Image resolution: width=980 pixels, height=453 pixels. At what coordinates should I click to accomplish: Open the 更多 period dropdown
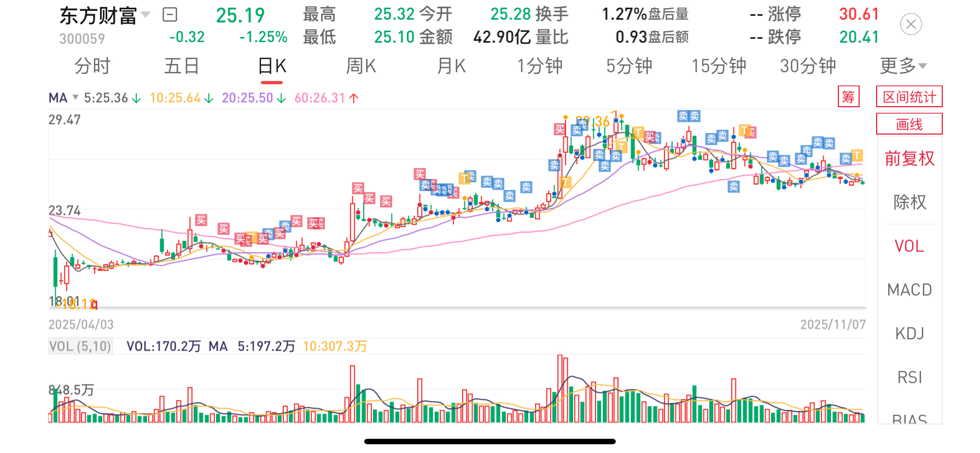[903, 66]
